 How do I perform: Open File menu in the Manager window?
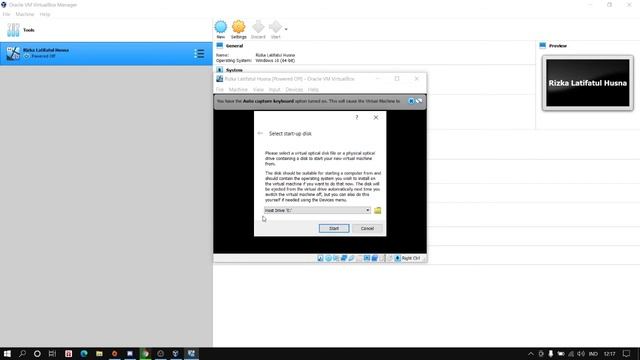tap(7, 14)
